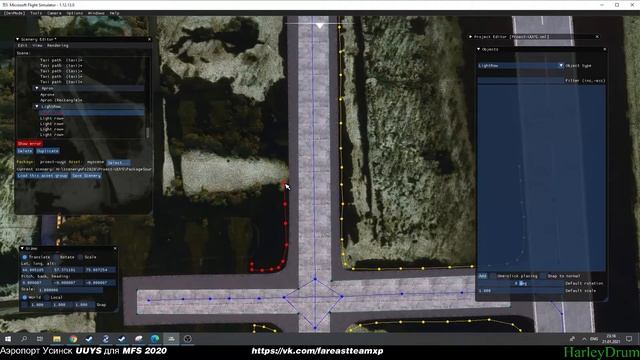
Task: Click the Default scale slider
Action: tap(520, 291)
